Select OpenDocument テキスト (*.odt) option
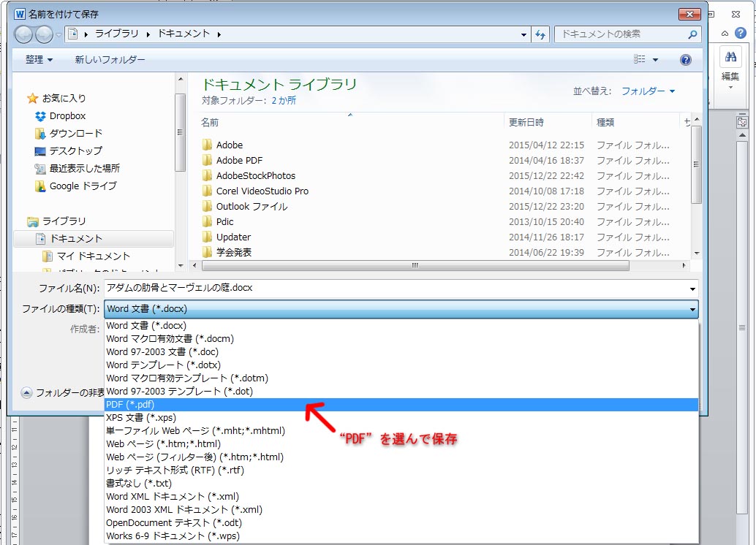The image size is (756, 545). tap(401, 523)
